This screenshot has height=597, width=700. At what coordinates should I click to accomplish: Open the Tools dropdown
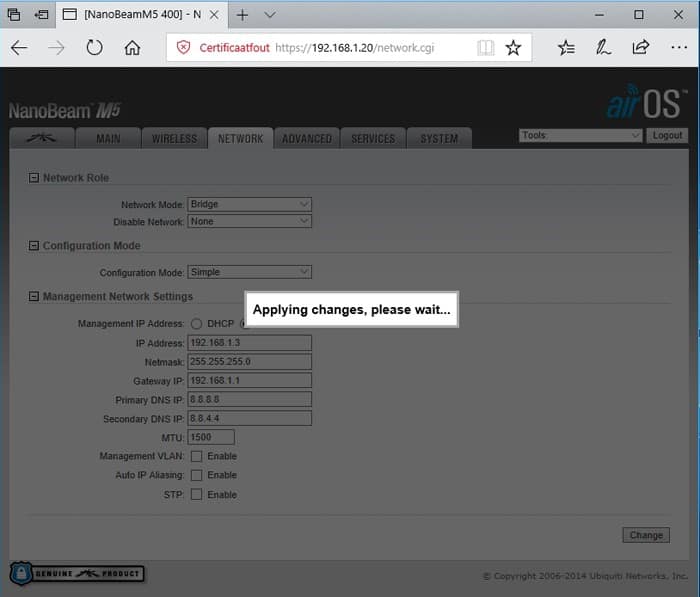(x=580, y=135)
